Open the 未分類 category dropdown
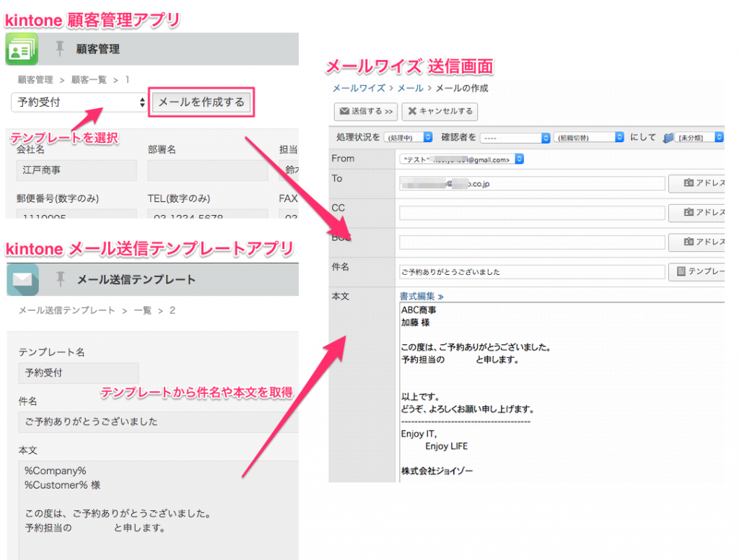The image size is (739, 560). pos(699,137)
